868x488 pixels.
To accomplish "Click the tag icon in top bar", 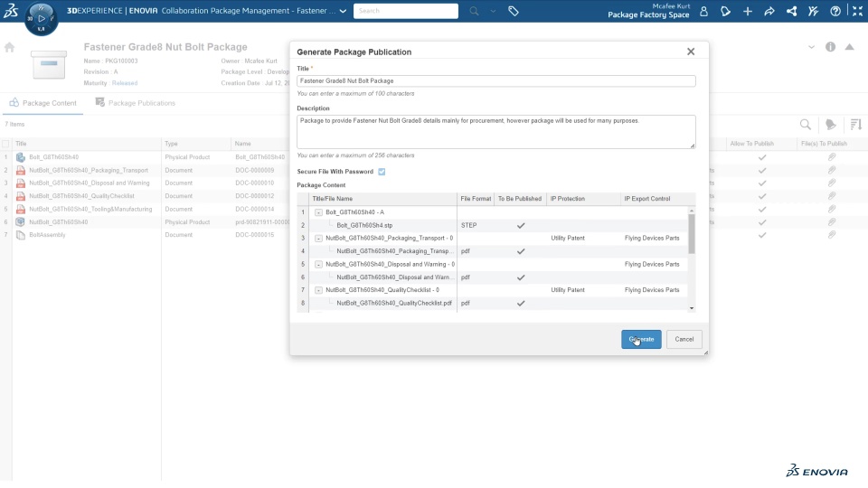I will pyautogui.click(x=514, y=11).
